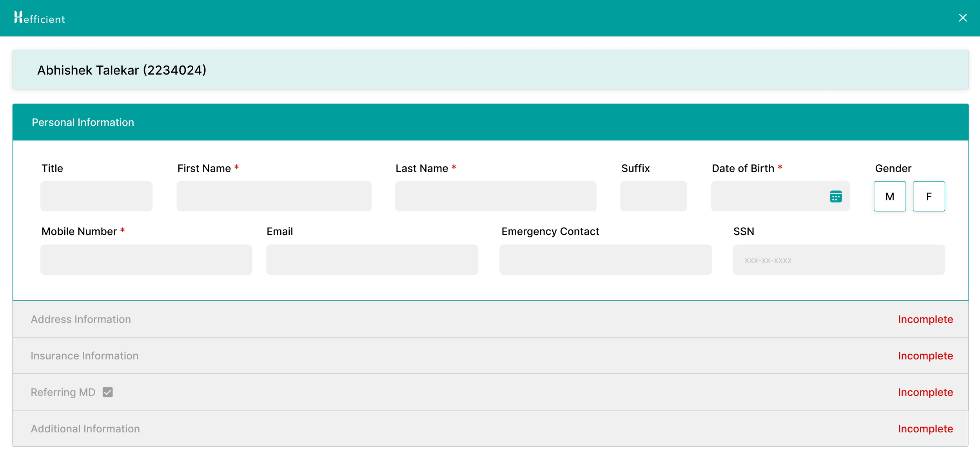Close the patient form with X
Screen dimensions: 980x463
(962, 18)
